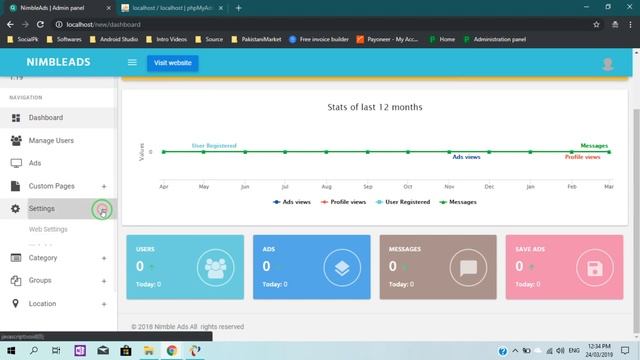
Task: Click the Manage Users people icon
Action: (16, 140)
